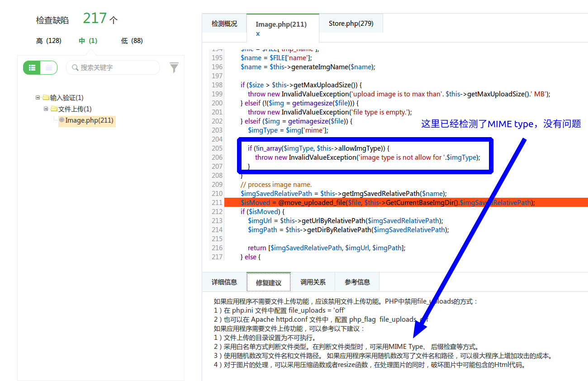Open the 详细信息 tab

point(224,282)
